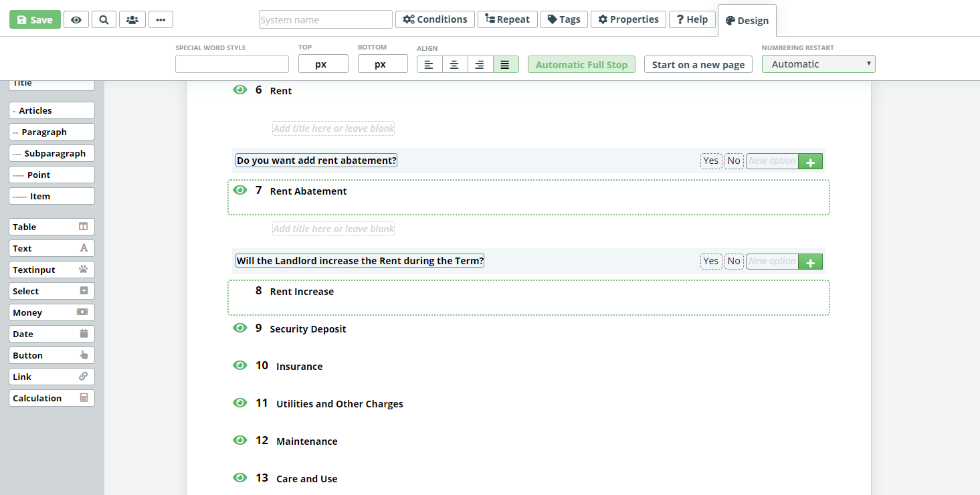Click the Special Word Style field

point(232,64)
